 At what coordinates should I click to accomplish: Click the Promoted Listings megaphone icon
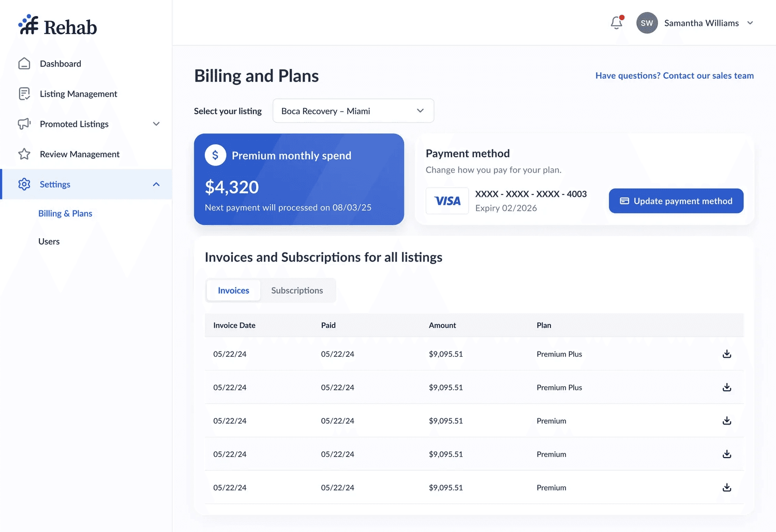[x=24, y=124]
